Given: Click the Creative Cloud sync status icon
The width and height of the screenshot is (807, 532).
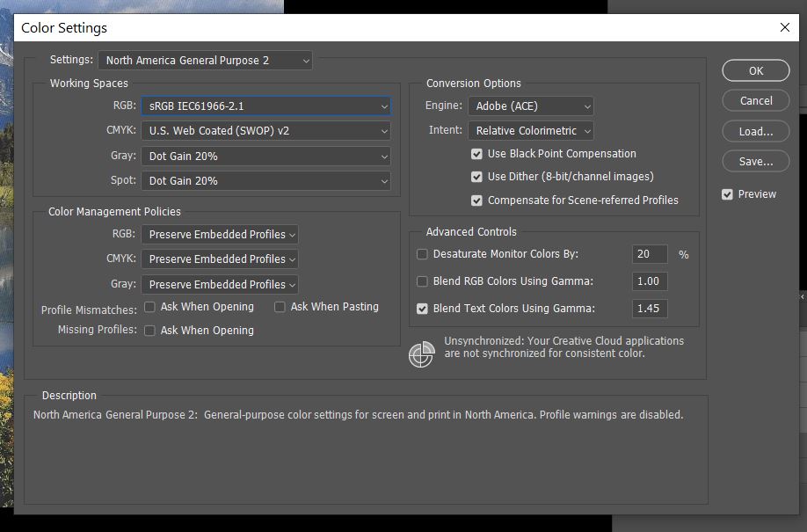Looking at the screenshot, I should tap(422, 353).
